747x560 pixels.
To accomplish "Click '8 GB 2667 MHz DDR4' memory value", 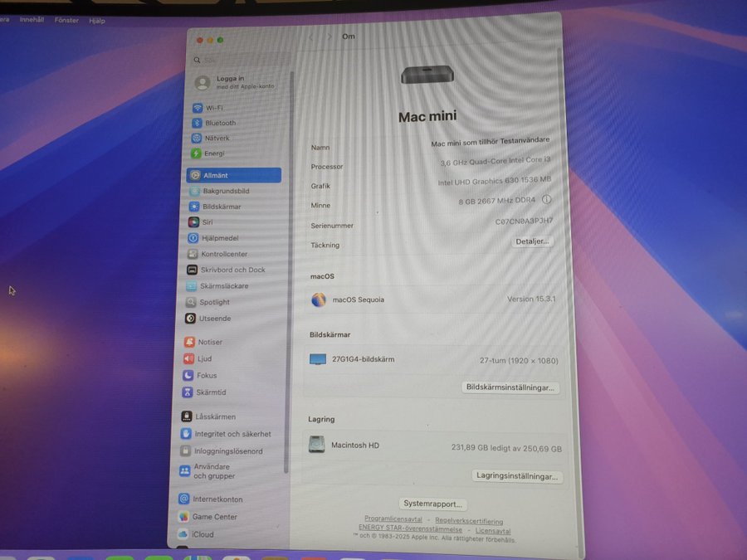I will (x=497, y=201).
